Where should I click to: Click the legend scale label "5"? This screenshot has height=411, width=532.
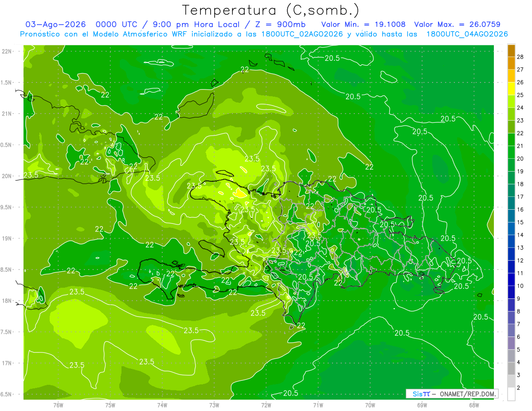519,349
